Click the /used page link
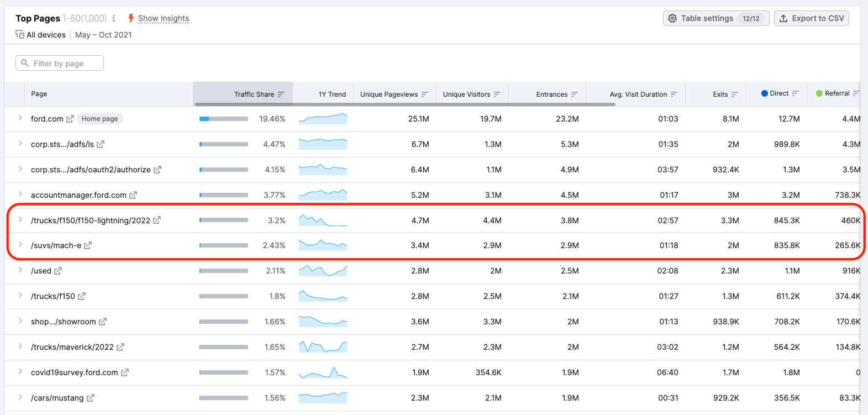 point(41,271)
